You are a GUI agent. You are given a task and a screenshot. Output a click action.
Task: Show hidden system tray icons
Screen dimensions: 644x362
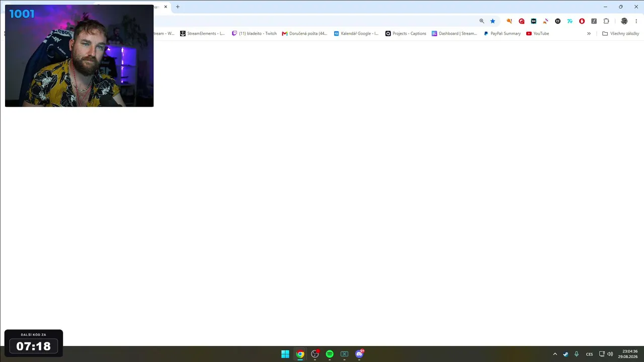pos(555,354)
